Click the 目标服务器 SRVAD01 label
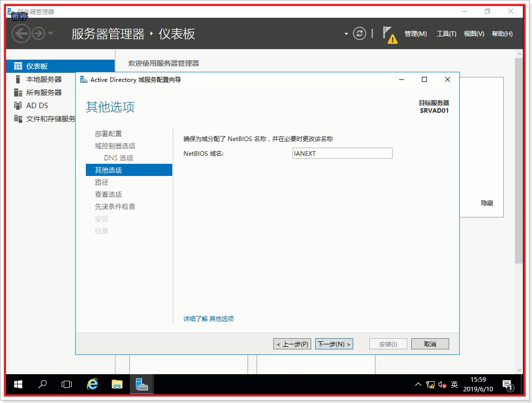Image resolution: width=532 pixels, height=403 pixels. (434, 107)
